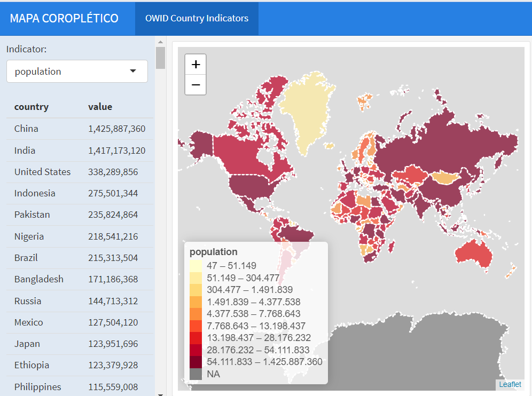Click the Mexico country cell

coord(28,322)
